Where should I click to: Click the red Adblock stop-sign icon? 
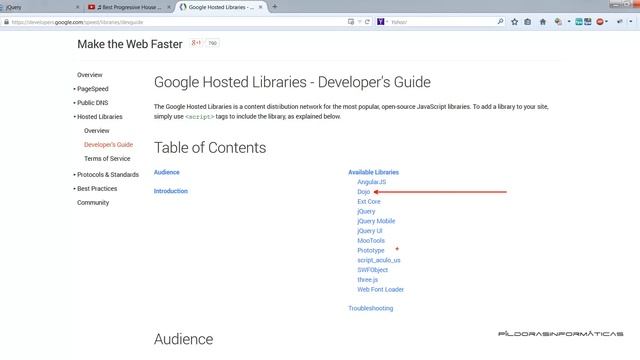click(x=600, y=22)
